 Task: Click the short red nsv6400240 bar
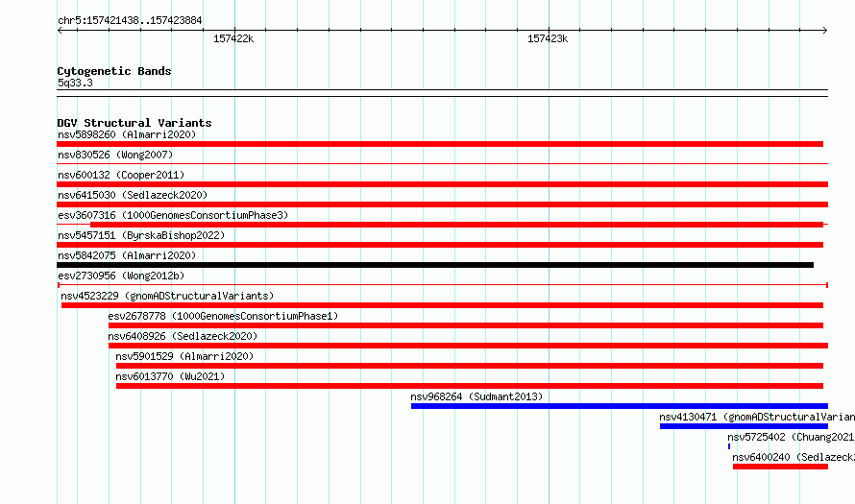coord(780,467)
